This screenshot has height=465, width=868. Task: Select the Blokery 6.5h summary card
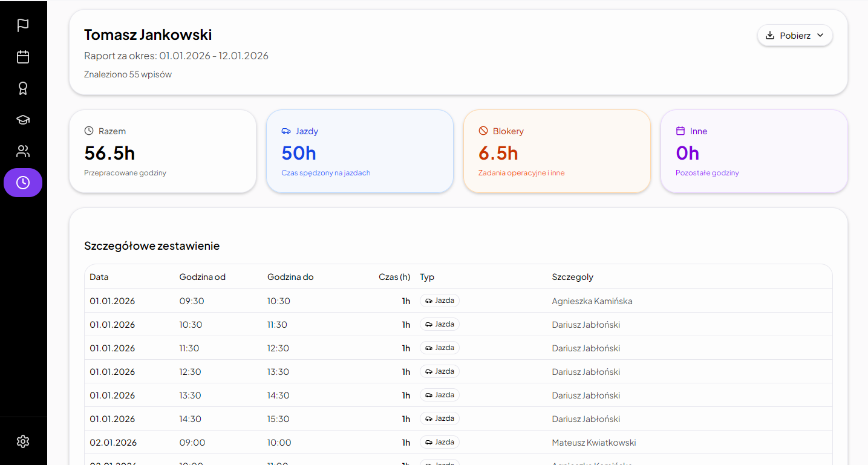[556, 151]
